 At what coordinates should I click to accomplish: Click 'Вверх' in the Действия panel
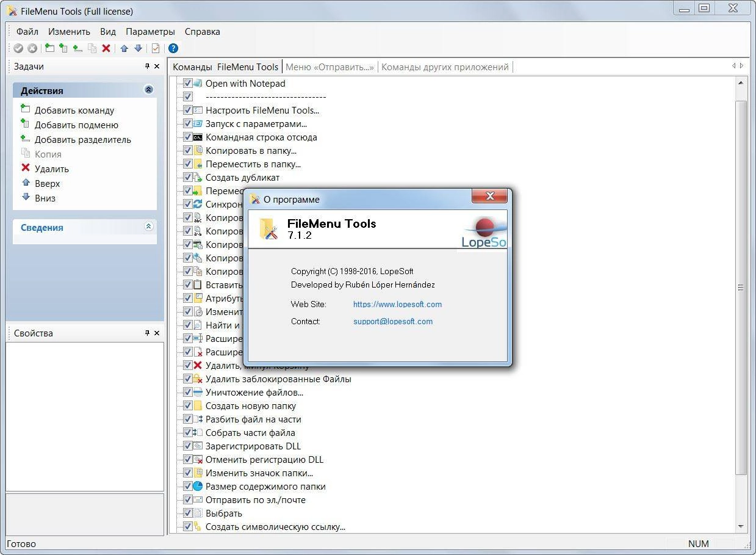(x=48, y=184)
